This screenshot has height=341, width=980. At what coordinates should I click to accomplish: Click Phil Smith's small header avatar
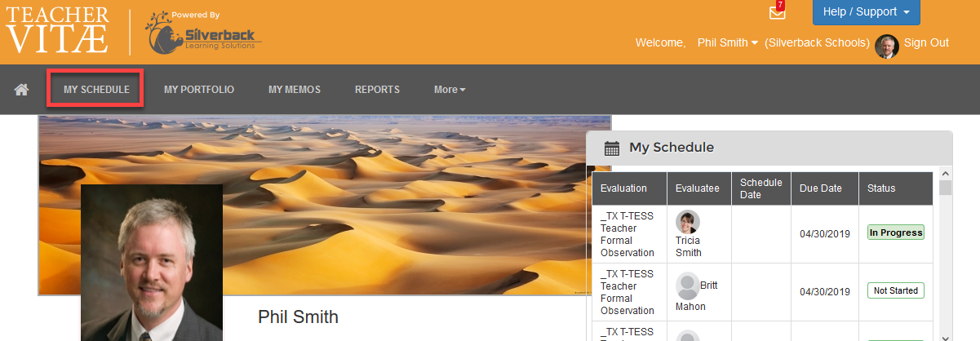pos(887,46)
